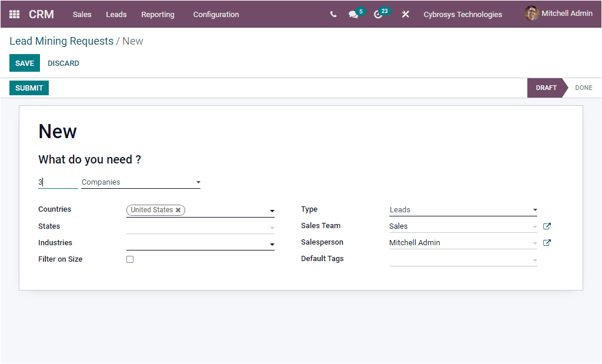Open the Type dropdown showing Leads
This screenshot has height=364, width=602.
click(534, 209)
